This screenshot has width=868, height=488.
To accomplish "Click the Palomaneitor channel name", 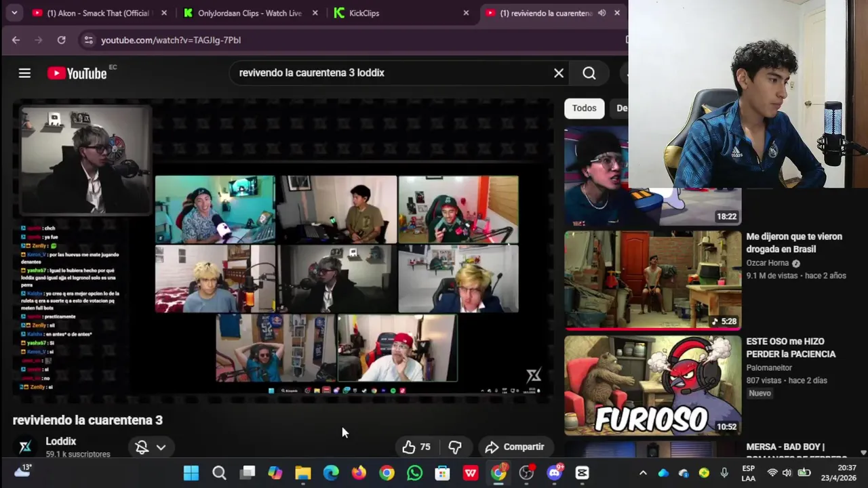I will tap(769, 367).
